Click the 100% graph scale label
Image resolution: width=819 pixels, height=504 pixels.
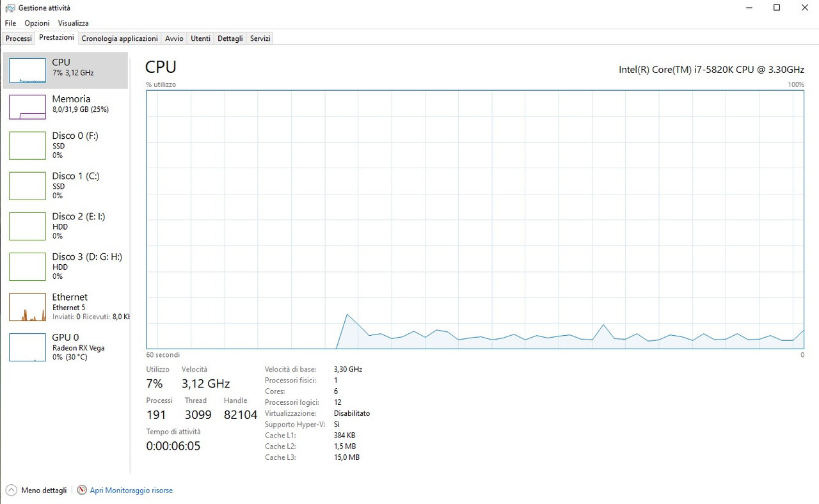tap(796, 84)
